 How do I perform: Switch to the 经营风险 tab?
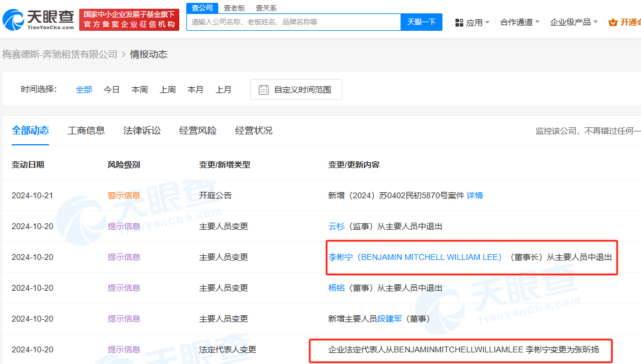(x=198, y=131)
